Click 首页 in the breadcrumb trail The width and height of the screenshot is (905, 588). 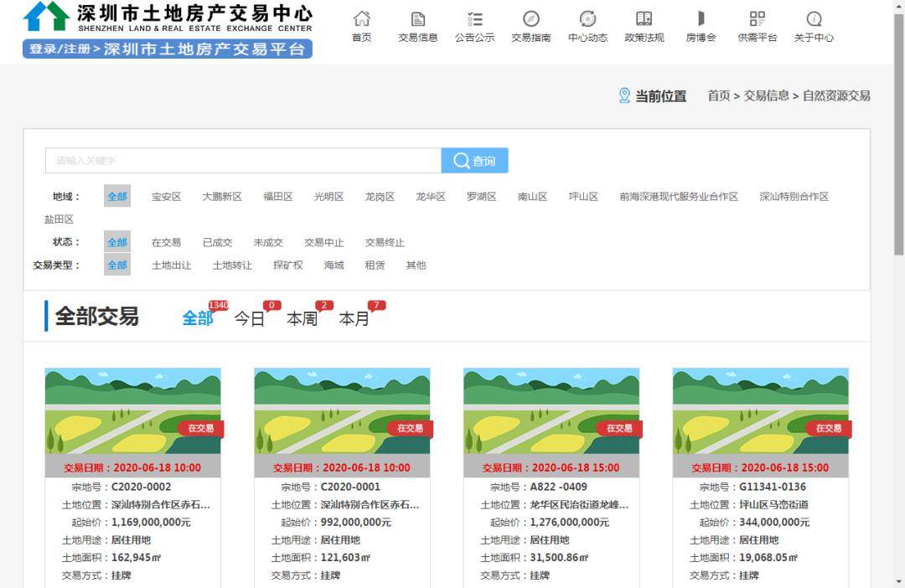[x=717, y=95]
